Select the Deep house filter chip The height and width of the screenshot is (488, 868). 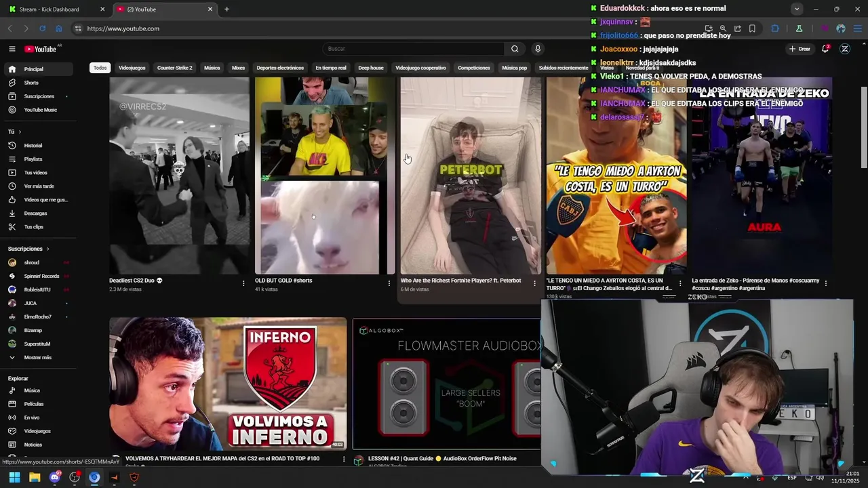click(371, 68)
